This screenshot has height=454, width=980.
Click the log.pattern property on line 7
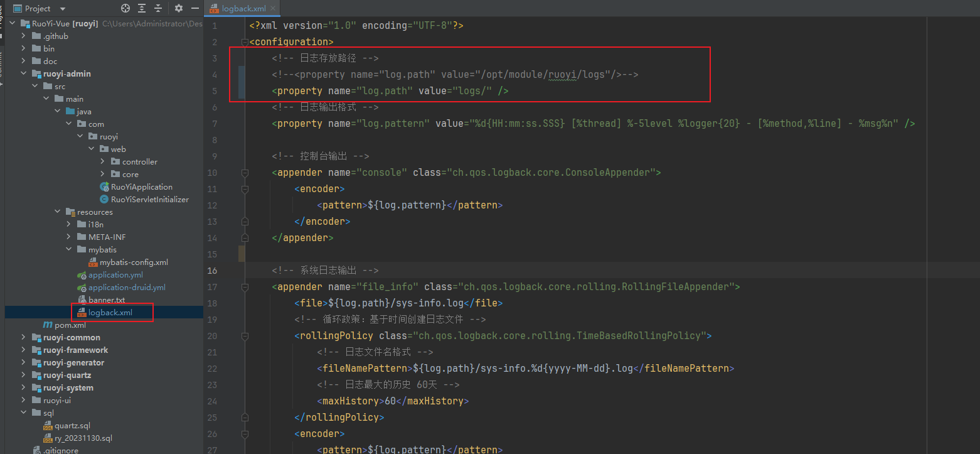[594, 124]
